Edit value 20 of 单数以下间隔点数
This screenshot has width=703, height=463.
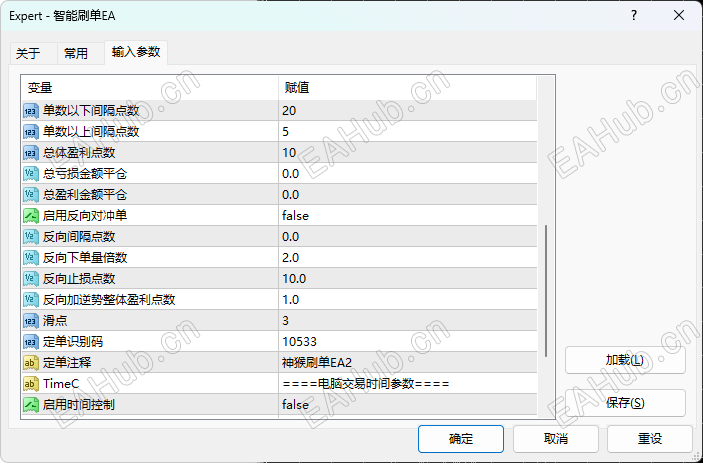click(x=408, y=111)
